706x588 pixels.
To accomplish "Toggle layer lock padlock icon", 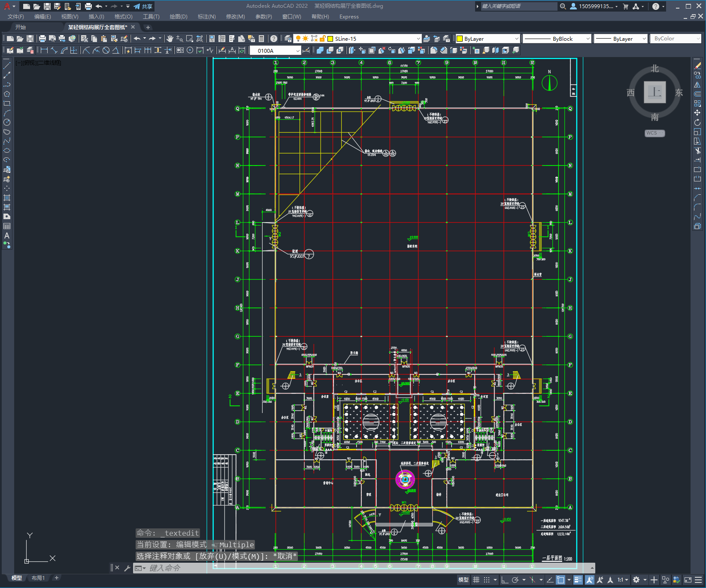I will click(322, 39).
